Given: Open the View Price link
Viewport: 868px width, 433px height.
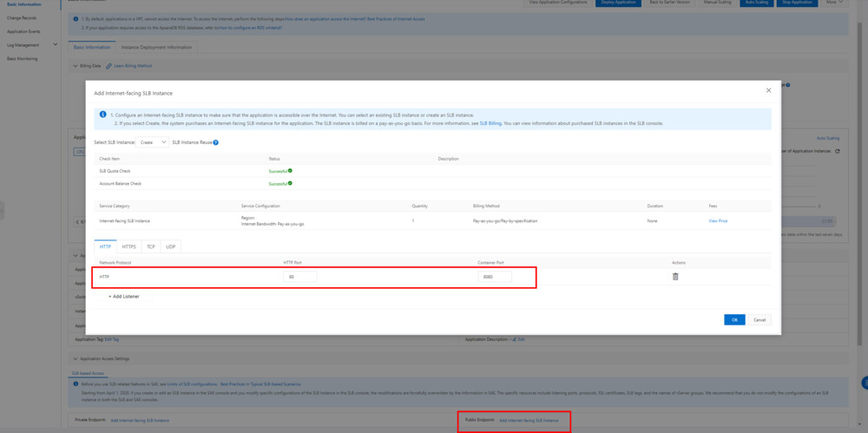Looking at the screenshot, I should (718, 221).
